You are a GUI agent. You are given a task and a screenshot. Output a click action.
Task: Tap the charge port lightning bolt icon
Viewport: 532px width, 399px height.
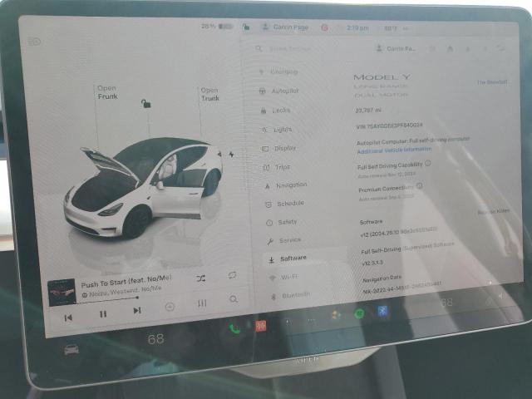click(x=231, y=155)
